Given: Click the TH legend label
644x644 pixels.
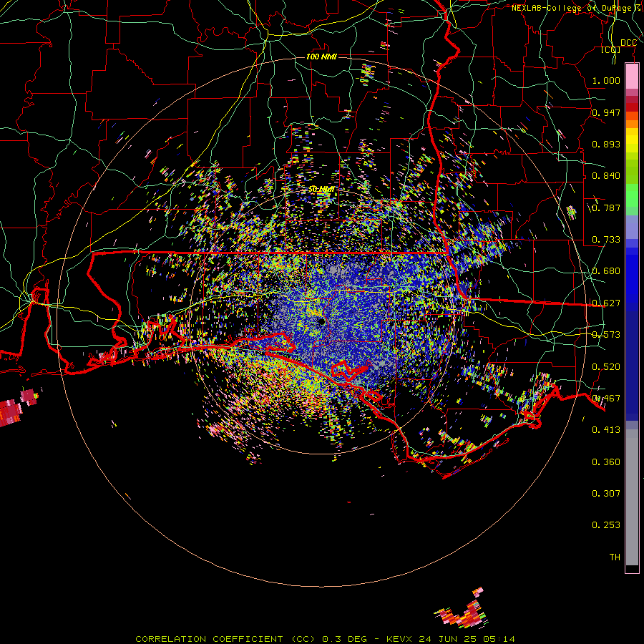Looking at the screenshot, I should point(615,557).
